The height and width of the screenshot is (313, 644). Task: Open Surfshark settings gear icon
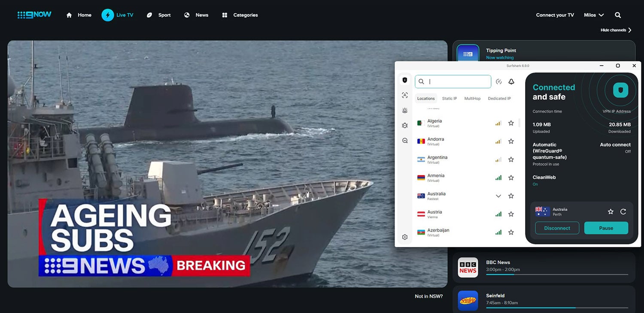(404, 237)
